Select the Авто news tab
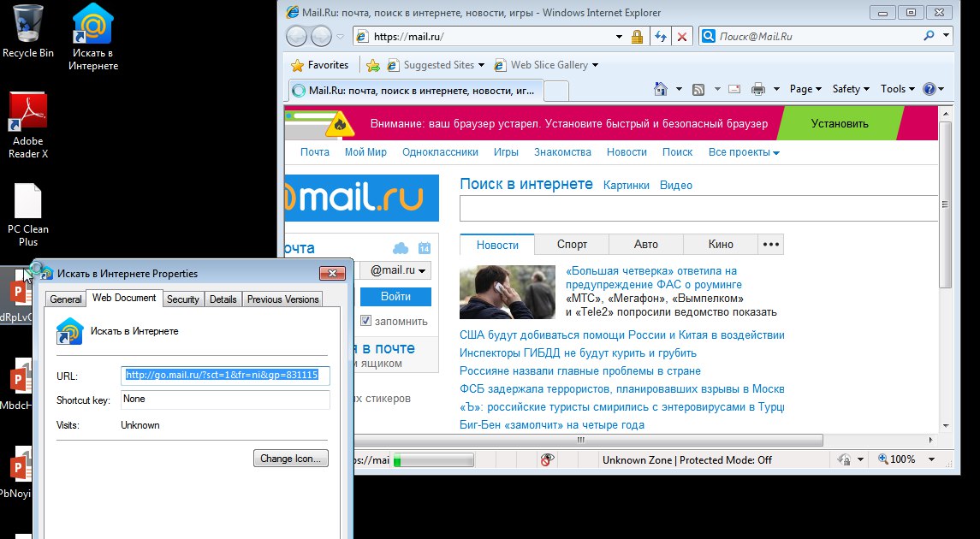This screenshot has width=980, height=539. click(x=645, y=244)
